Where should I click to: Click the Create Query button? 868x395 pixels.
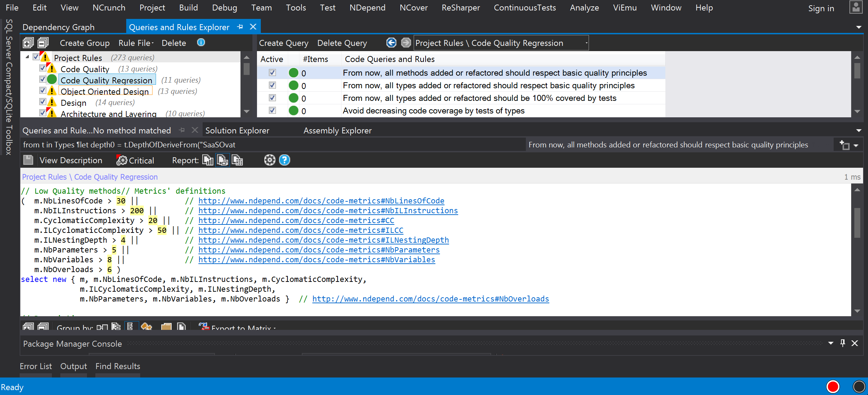click(284, 43)
